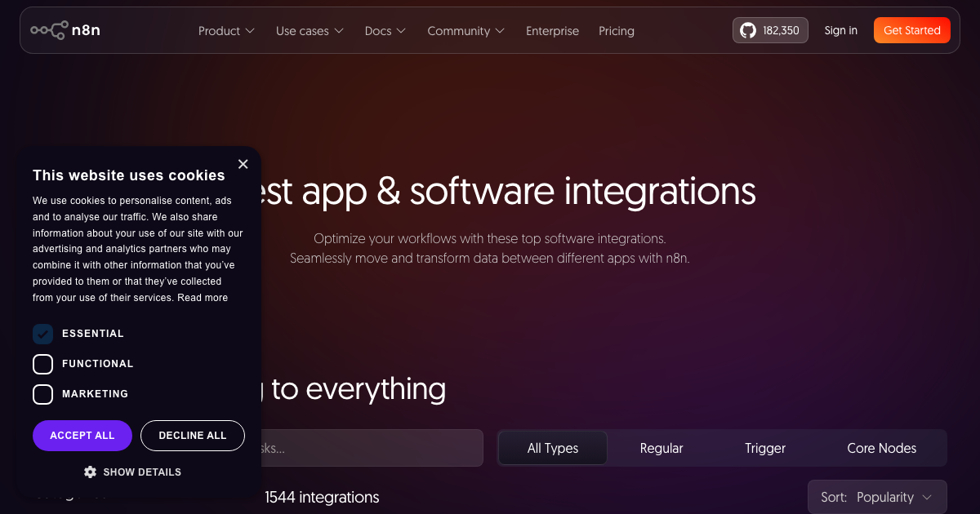980x514 pixels.
Task: Select the Regular filter tab
Action: coord(661,448)
